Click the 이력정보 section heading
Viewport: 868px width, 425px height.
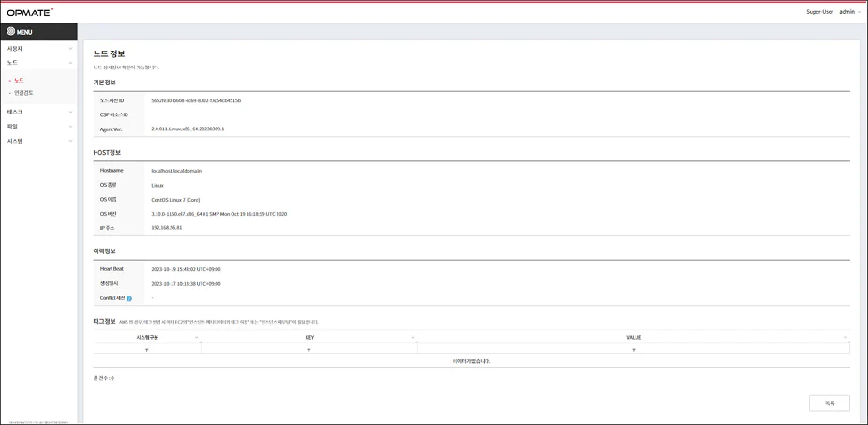click(x=105, y=251)
